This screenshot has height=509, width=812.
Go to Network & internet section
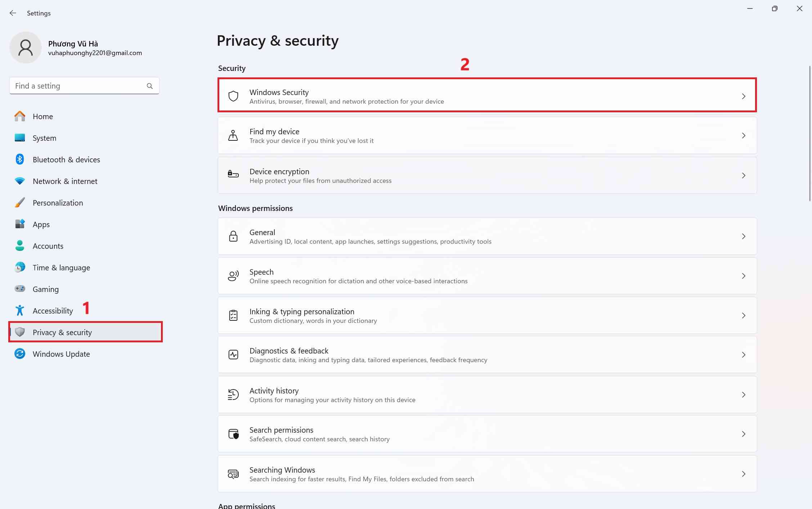click(x=65, y=181)
